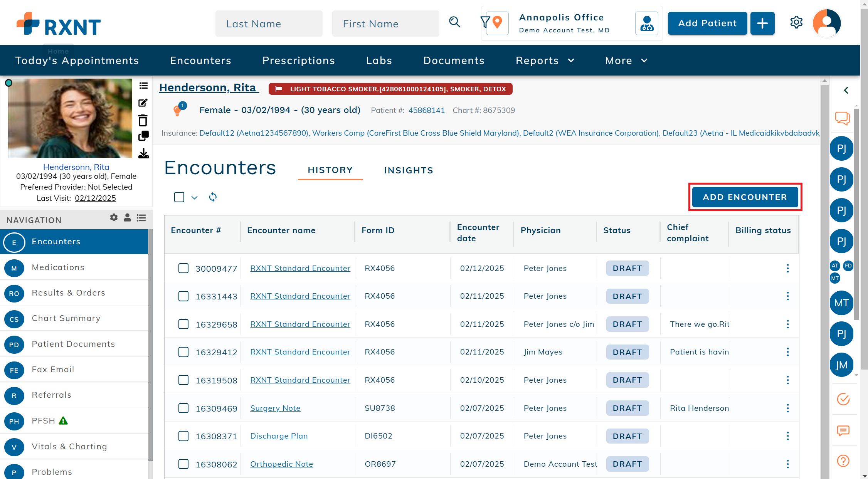Viewport: 868px width, 479px height.
Task: Refresh the encounters list
Action: click(213, 197)
